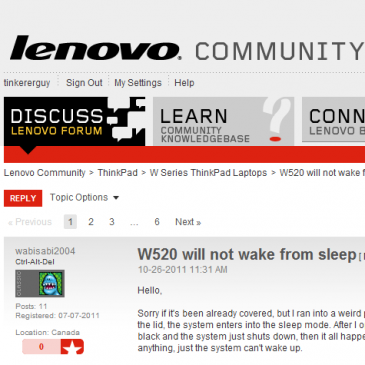Open My Settings
The width and height of the screenshot is (365, 365).
pyautogui.click(x=138, y=83)
